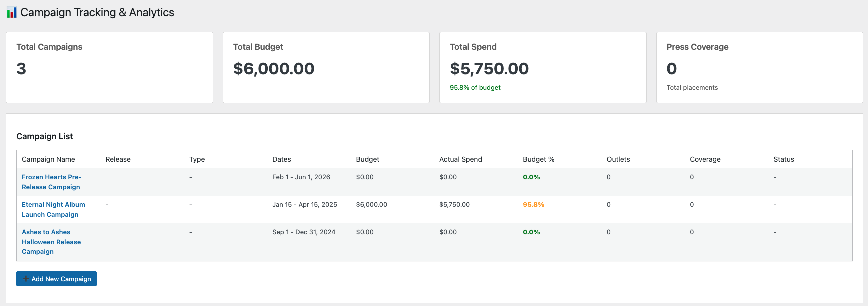Open Ashes to Ashes Halloween Release Campaign
Screen dimensions: 868x306
point(51,242)
